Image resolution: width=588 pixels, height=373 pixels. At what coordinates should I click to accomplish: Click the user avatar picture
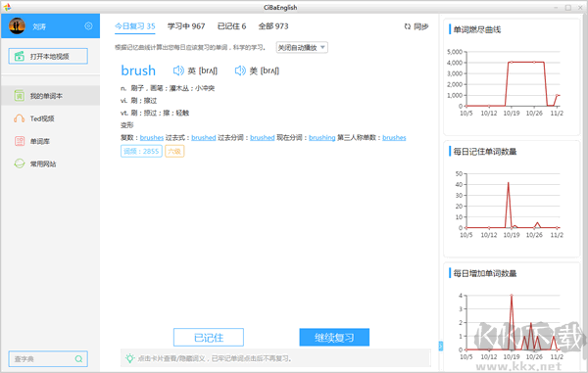(x=17, y=25)
